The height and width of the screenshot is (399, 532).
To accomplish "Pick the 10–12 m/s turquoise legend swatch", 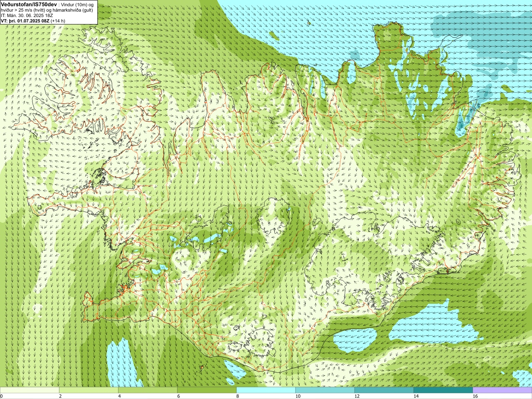I will click(x=325, y=390).
